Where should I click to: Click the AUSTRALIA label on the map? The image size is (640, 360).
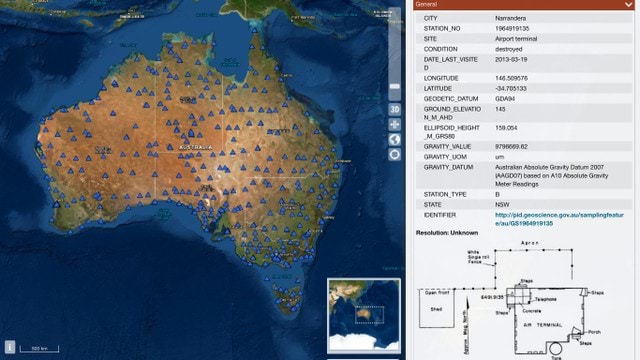[x=196, y=147]
